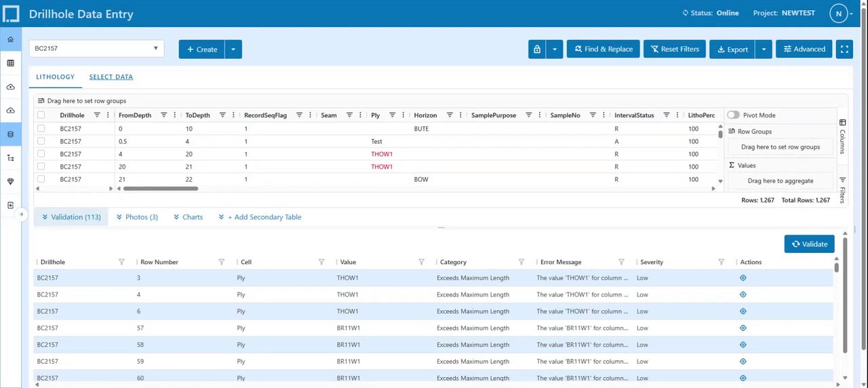Check the row with FromDepth 20

[41, 166]
